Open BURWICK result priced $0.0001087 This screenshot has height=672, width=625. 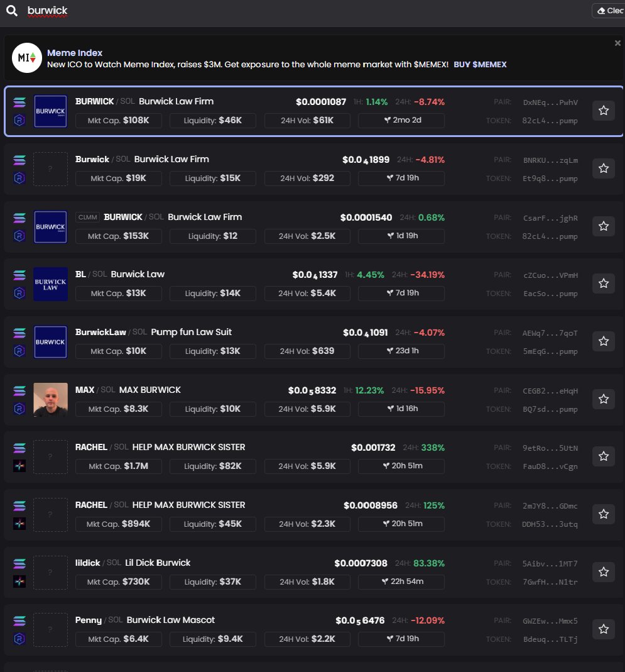point(313,111)
